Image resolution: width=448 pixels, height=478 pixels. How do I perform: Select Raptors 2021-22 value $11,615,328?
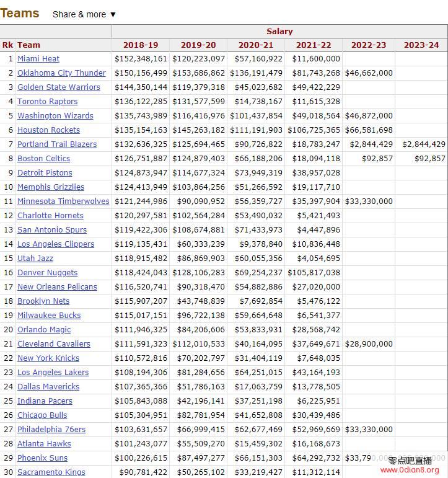pyautogui.click(x=316, y=102)
